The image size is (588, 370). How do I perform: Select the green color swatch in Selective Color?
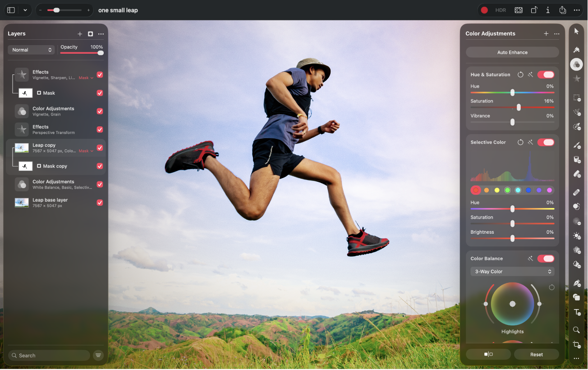coord(507,190)
